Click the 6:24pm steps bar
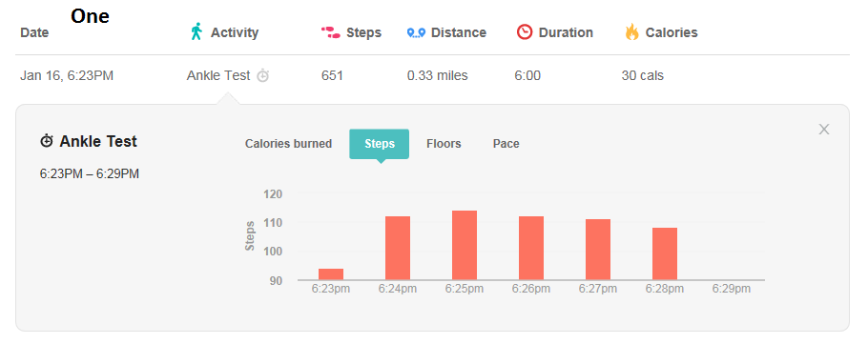This screenshot has height=344, width=868. coord(398,248)
